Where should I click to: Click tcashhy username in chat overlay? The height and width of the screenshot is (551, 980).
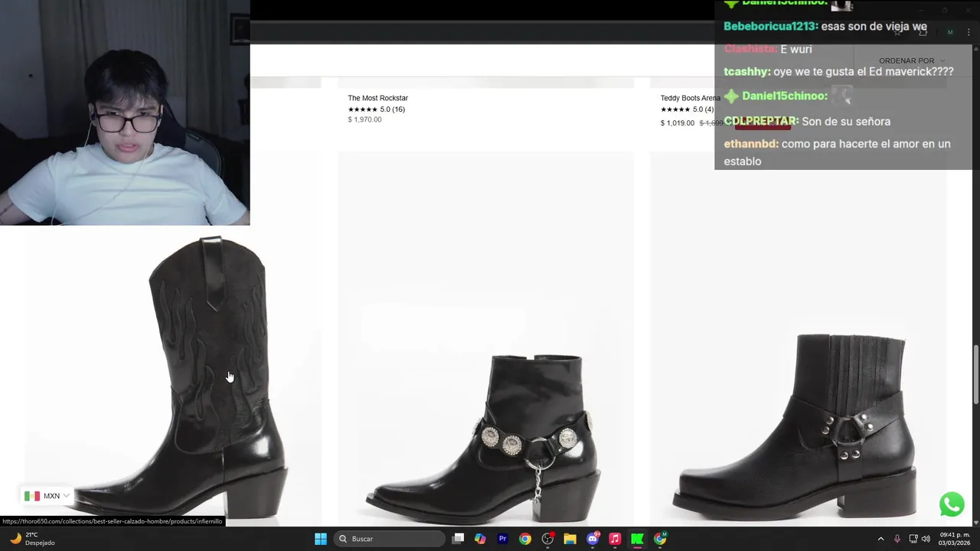(746, 71)
